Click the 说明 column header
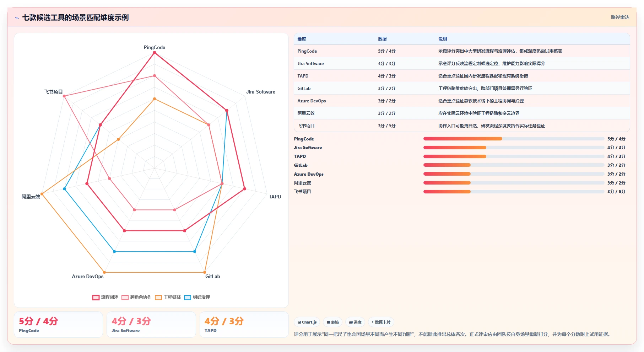The image size is (644, 352). click(x=443, y=39)
